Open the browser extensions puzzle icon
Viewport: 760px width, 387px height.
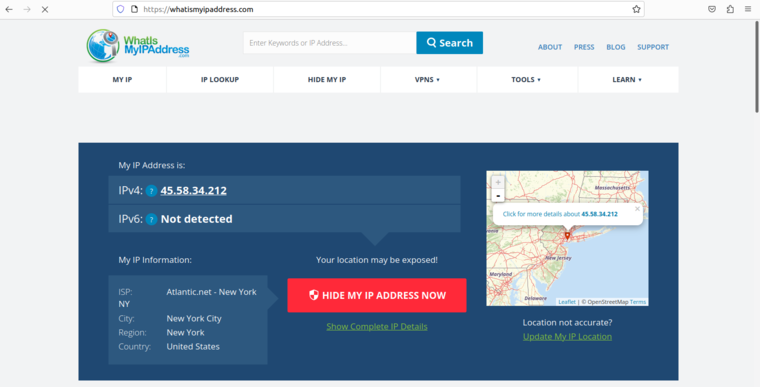[x=730, y=9]
